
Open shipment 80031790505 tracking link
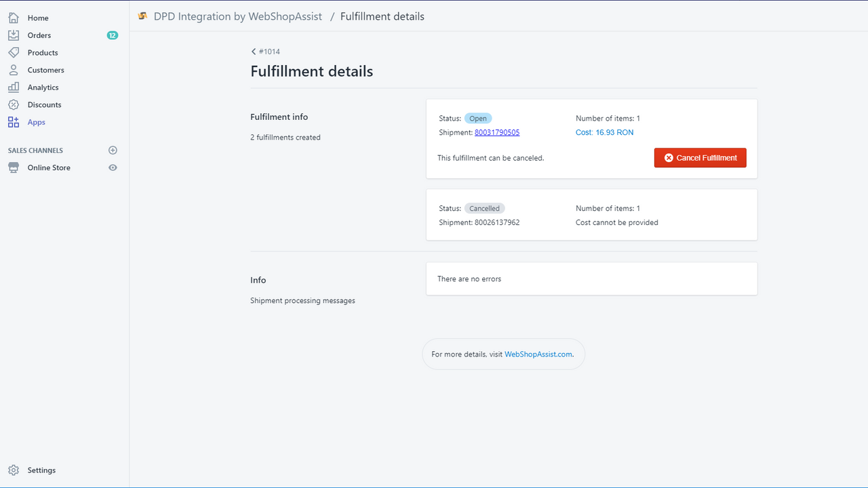point(497,132)
